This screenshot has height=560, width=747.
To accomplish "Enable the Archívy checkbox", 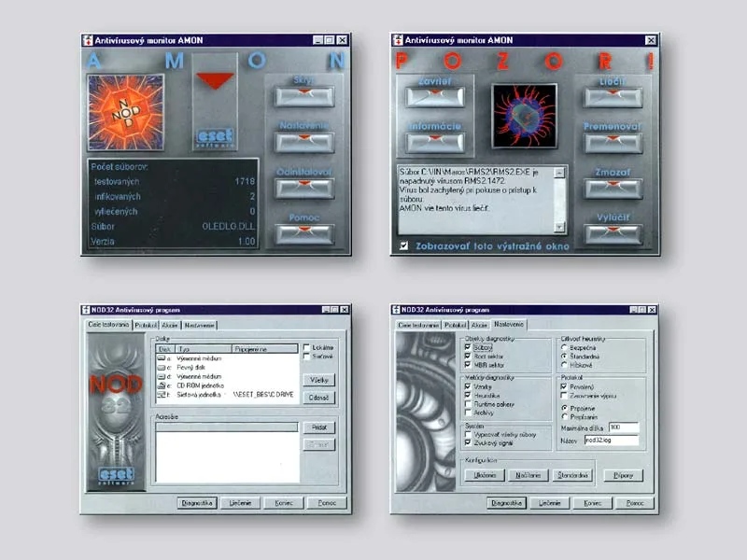I will [468, 413].
